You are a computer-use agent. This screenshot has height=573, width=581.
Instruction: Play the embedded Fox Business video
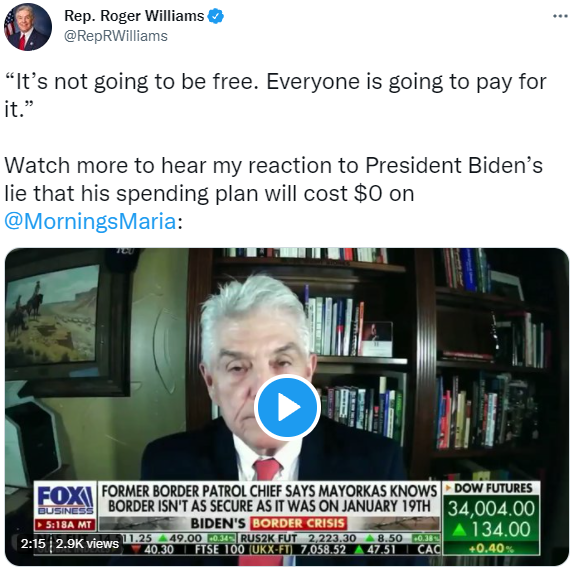click(287, 408)
